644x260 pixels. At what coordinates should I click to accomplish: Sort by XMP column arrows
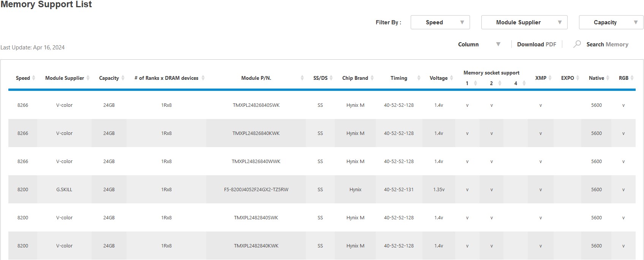pos(550,78)
